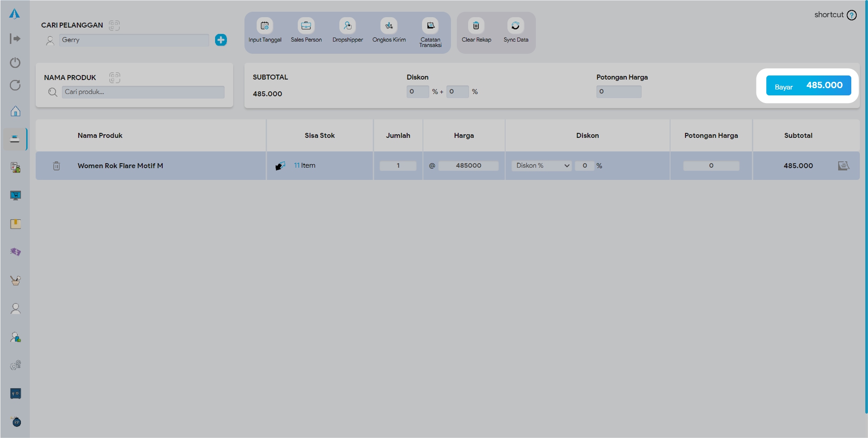Click the Bayar 485.000 button
This screenshot has width=868, height=438.
[808, 85]
